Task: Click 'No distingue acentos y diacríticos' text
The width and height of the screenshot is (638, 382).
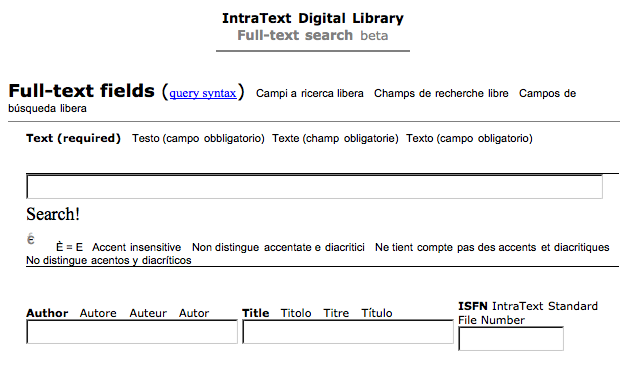Action: click(x=109, y=260)
